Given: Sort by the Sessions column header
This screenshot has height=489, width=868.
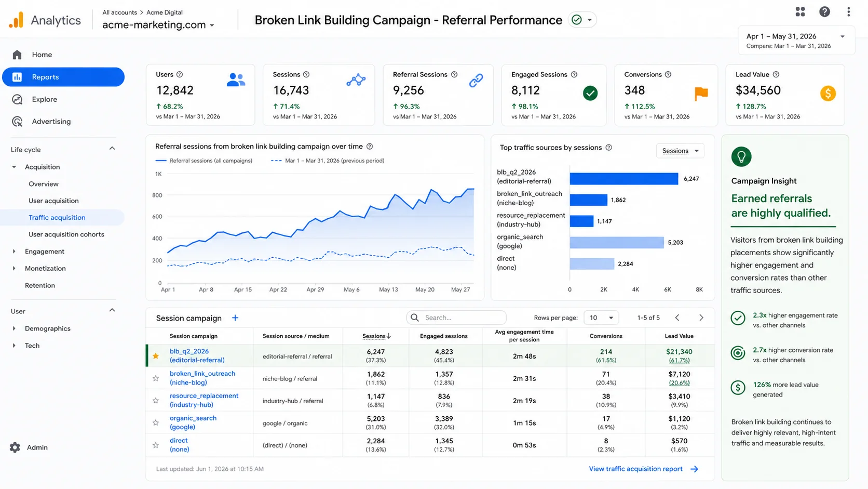Looking at the screenshot, I should (376, 336).
